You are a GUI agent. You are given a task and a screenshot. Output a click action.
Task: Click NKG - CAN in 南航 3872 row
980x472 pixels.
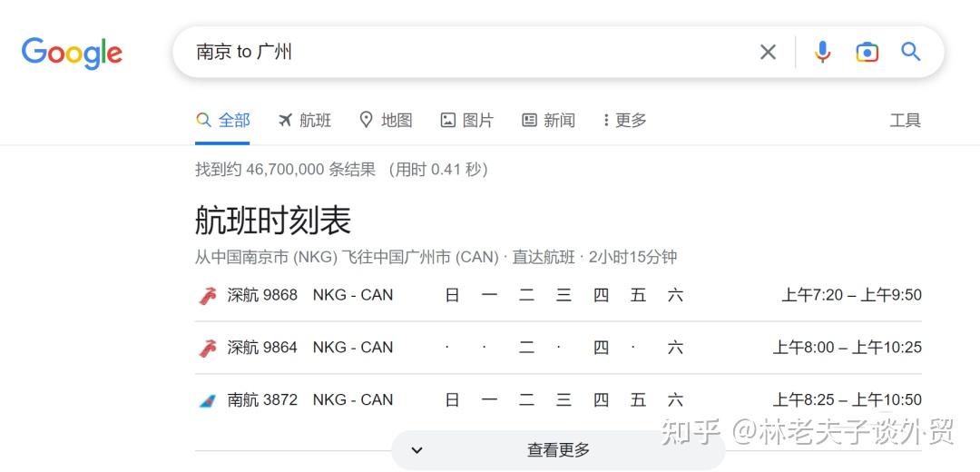point(353,400)
